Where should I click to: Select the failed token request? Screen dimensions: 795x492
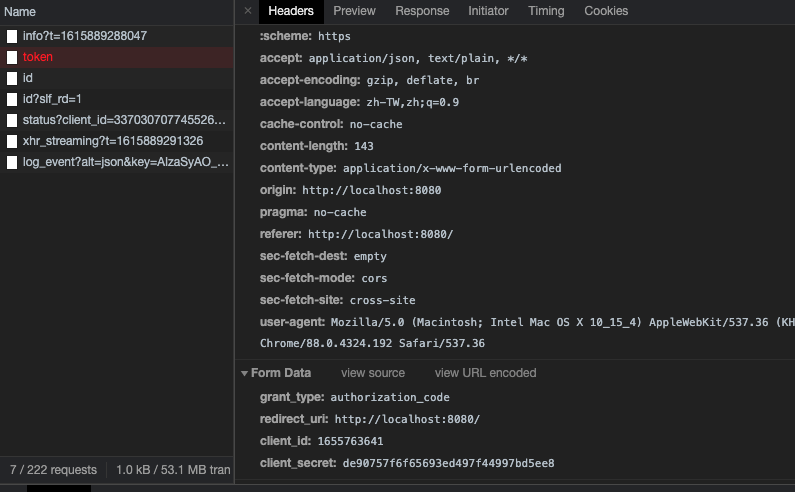click(x=38, y=57)
